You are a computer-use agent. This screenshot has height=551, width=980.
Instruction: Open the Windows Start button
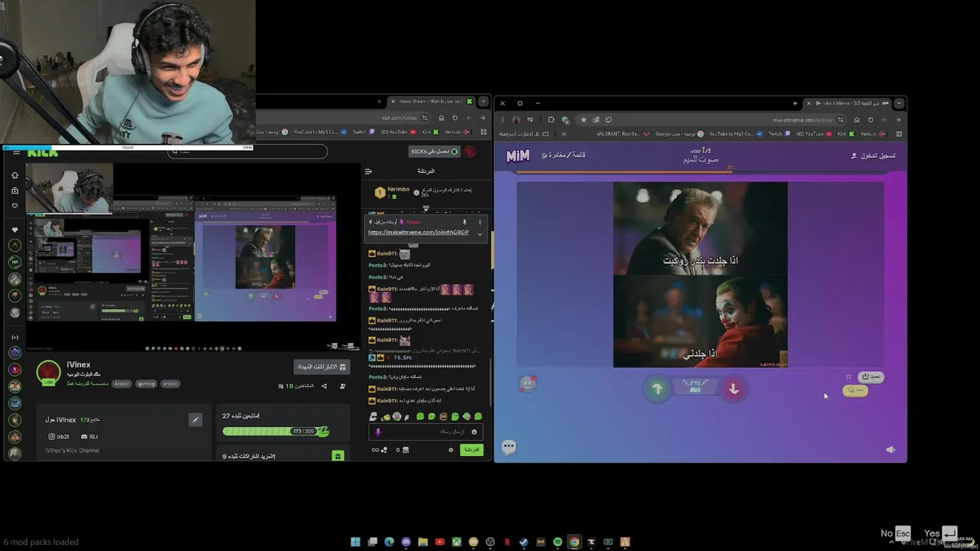(355, 542)
